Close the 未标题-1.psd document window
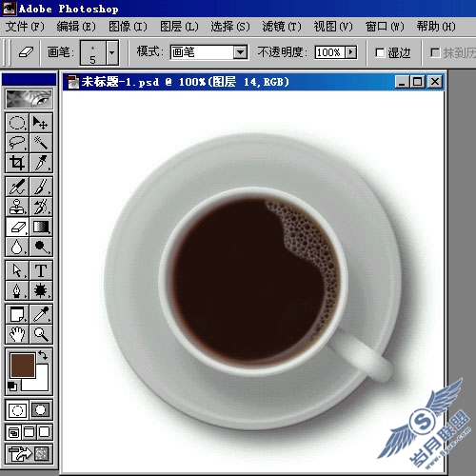476x476 pixels. click(x=435, y=82)
